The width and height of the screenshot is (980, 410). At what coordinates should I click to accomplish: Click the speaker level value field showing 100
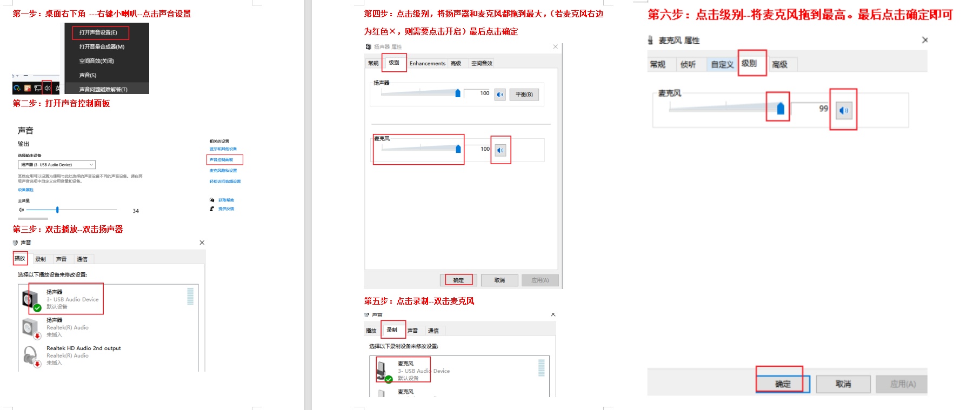(477, 93)
